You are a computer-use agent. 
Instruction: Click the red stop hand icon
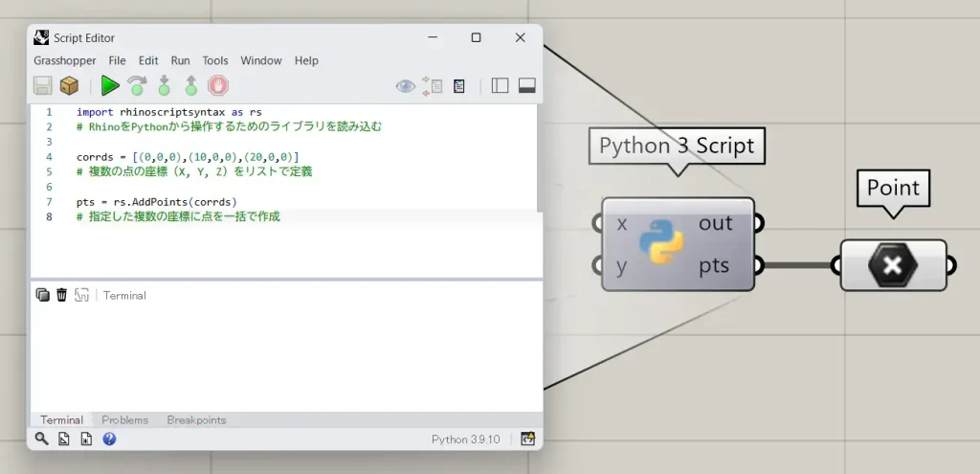click(x=218, y=85)
